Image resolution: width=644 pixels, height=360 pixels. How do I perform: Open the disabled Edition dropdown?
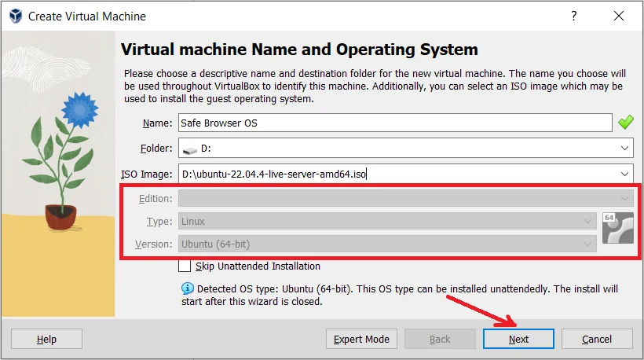tap(406, 199)
